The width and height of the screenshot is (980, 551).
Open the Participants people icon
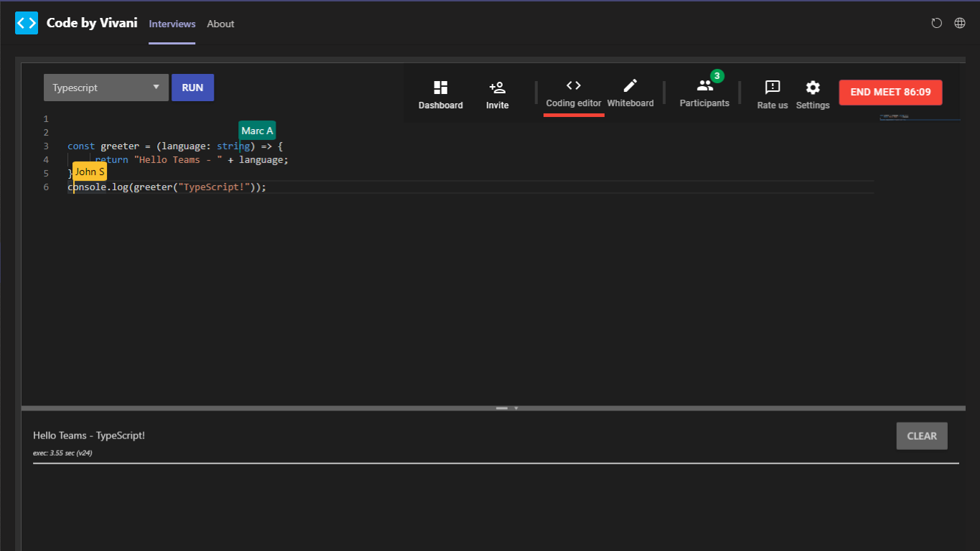pyautogui.click(x=705, y=85)
